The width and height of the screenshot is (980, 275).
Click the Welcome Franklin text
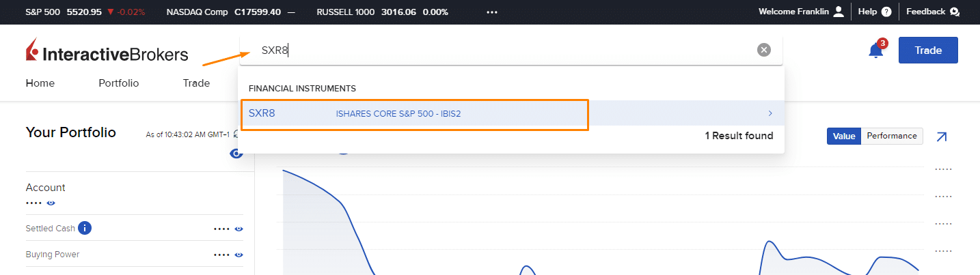click(794, 12)
